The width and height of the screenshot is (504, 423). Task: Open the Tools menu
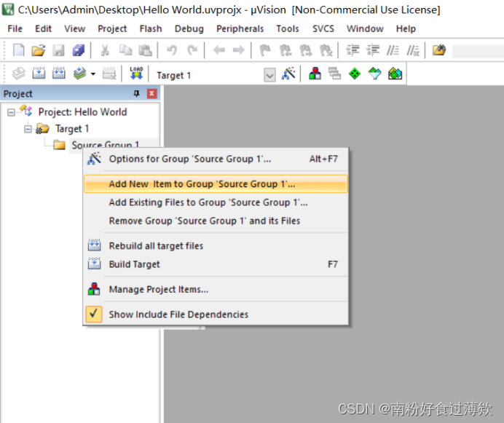pyautogui.click(x=288, y=28)
